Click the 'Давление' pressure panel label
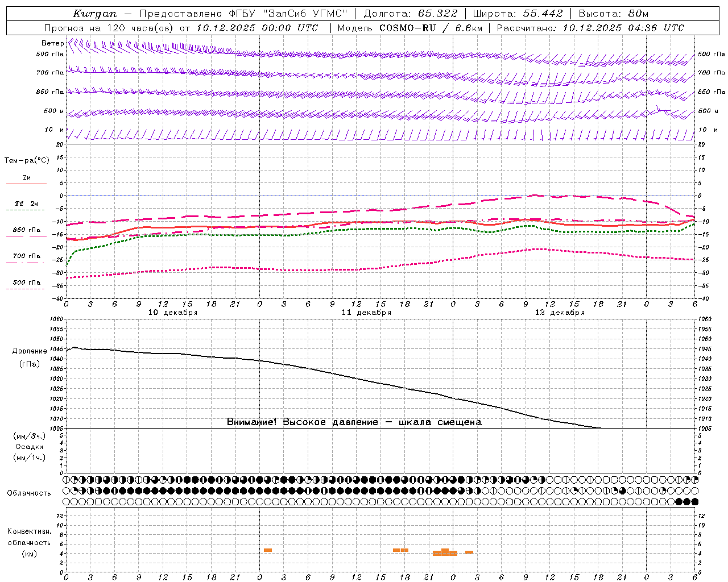This screenshot has width=728, height=582. (x=30, y=351)
